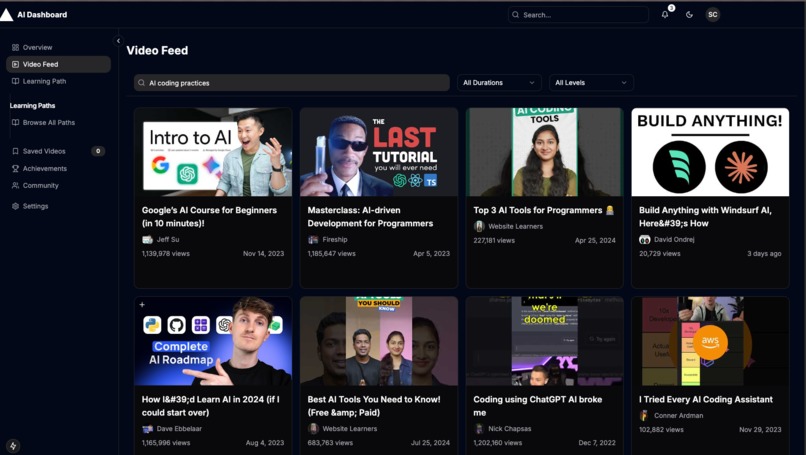Open Masterclass: AI-driven Development title
This screenshot has width=806, height=455.
tap(370, 217)
